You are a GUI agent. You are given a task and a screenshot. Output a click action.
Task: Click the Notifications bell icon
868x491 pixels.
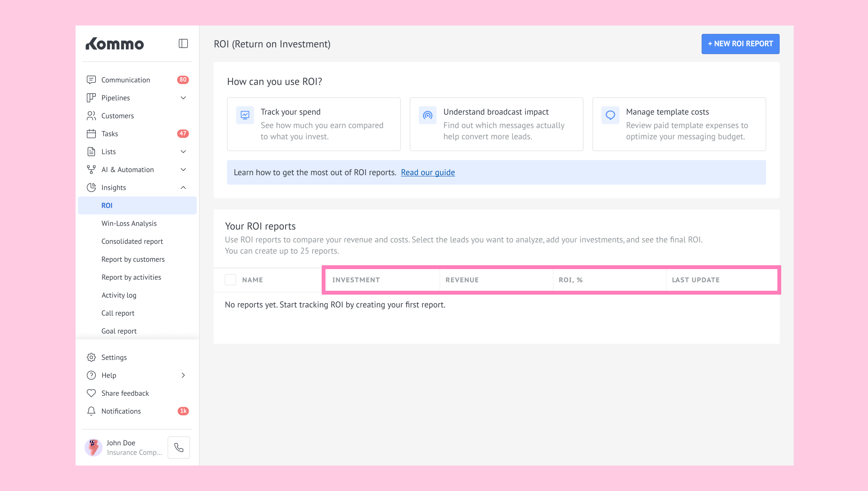pos(91,411)
